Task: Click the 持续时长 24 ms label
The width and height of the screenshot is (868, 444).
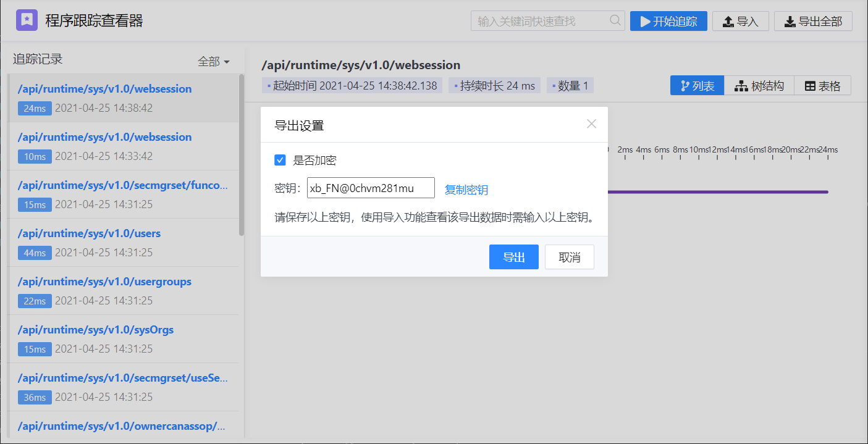Action: point(494,86)
